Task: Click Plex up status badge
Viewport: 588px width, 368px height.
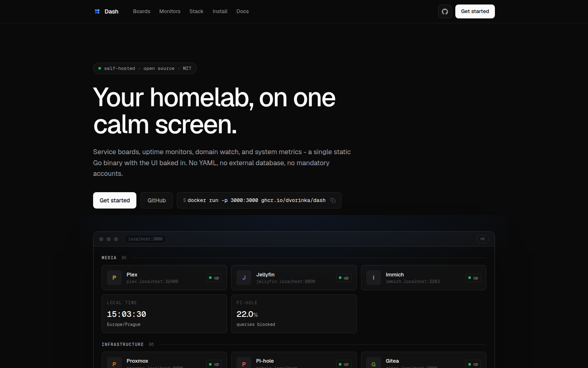Action: point(214,278)
